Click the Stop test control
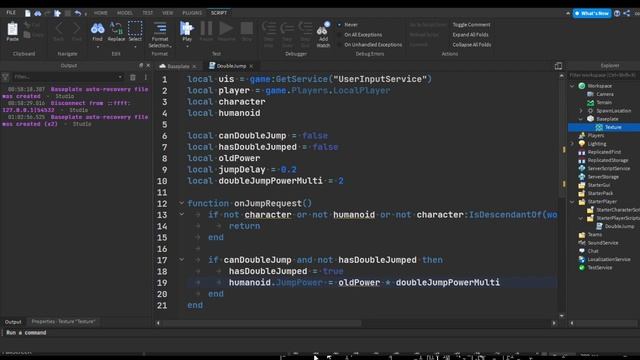The width and height of the screenshot is (640, 360). point(247,29)
